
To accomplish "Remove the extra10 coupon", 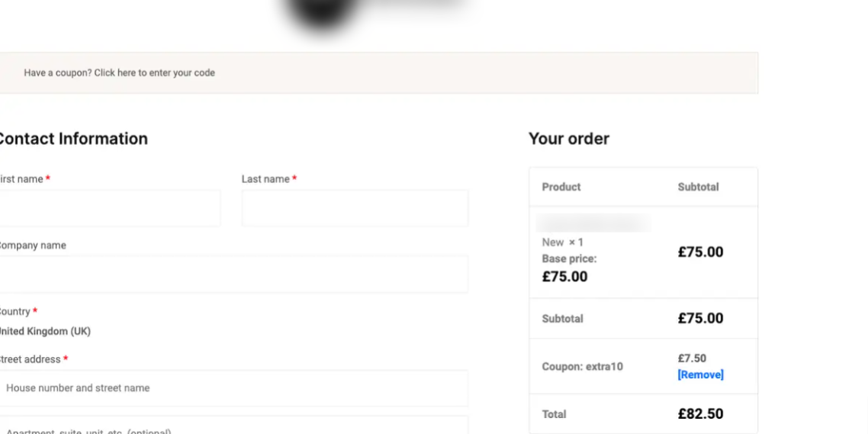I will tap(700, 375).
